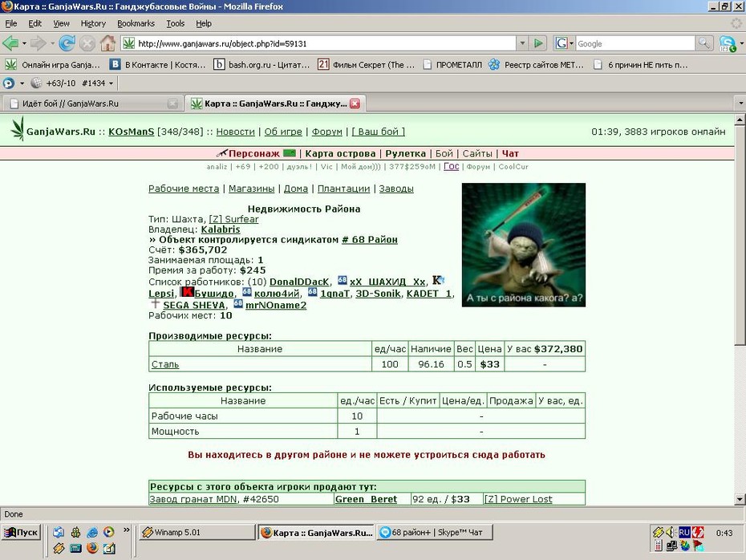Open owner Kalabris profile link

pyautogui.click(x=221, y=229)
